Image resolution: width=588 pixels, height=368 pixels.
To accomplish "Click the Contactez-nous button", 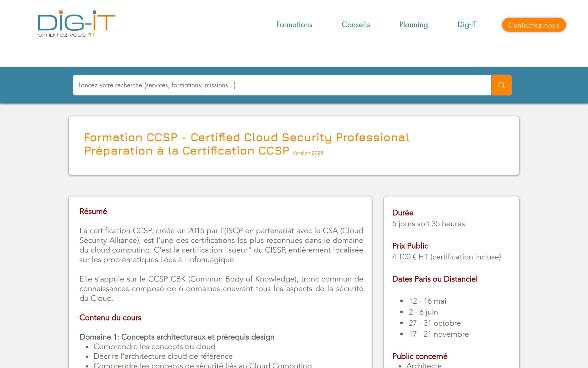I will tap(534, 25).
